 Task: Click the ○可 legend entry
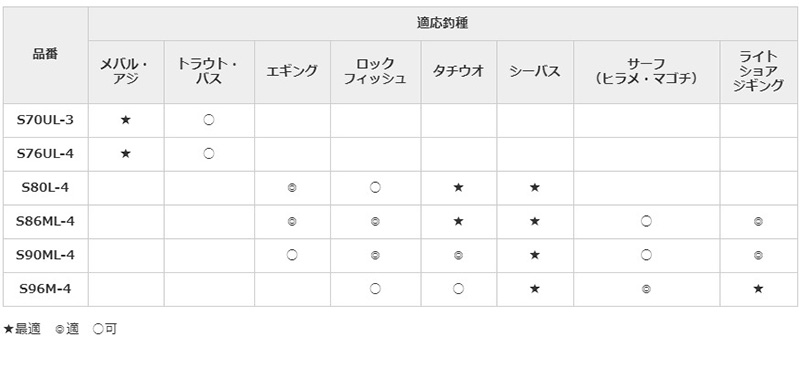coord(105,329)
